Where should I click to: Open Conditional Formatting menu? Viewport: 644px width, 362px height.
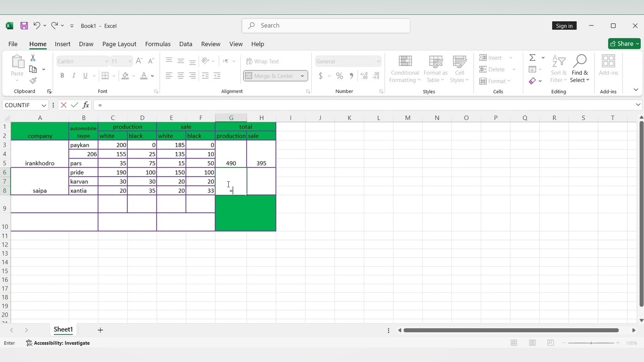click(405, 69)
